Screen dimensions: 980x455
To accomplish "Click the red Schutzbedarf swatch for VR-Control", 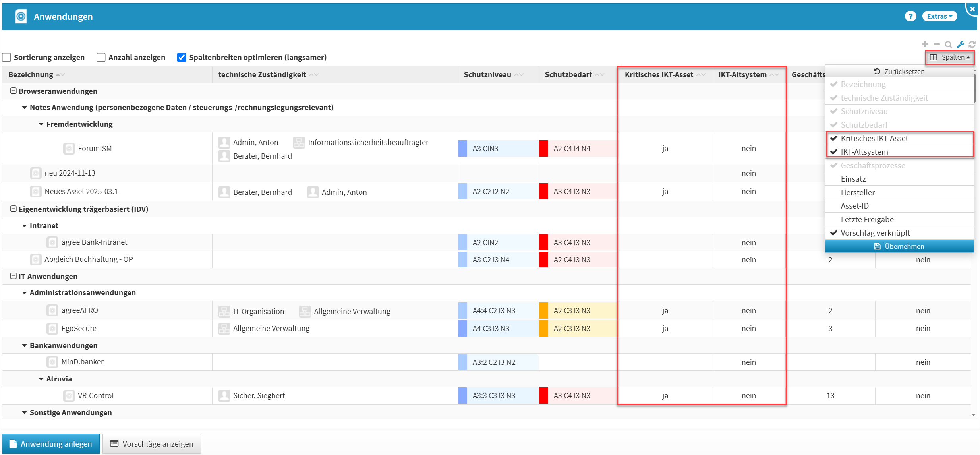I will [x=543, y=396].
